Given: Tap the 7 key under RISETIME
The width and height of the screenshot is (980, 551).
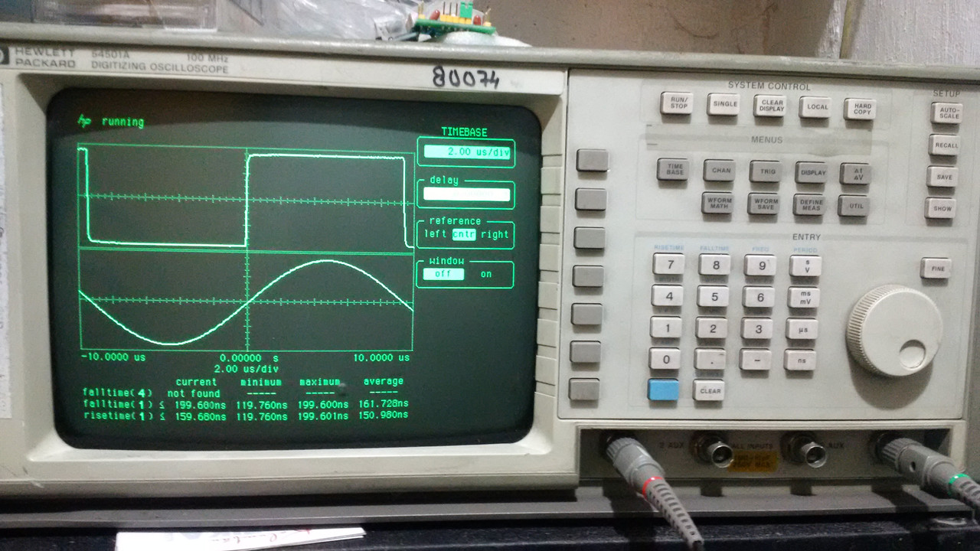Looking at the screenshot, I should (x=668, y=264).
